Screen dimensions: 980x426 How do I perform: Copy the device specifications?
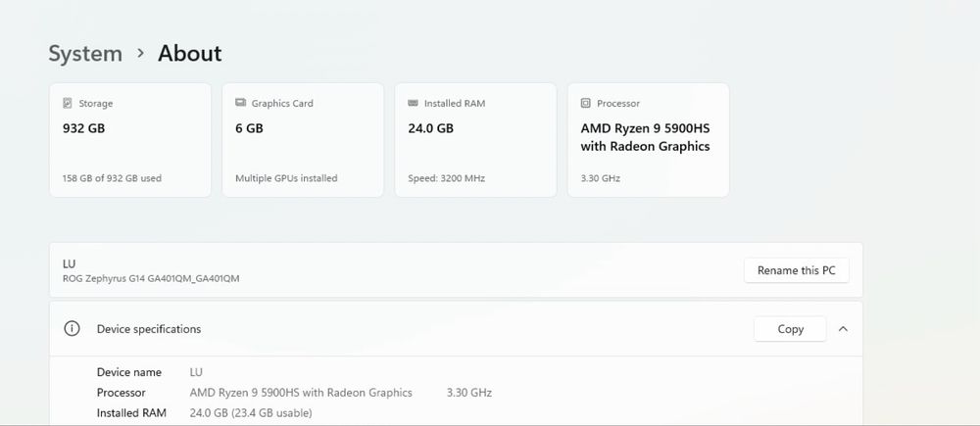pos(790,329)
